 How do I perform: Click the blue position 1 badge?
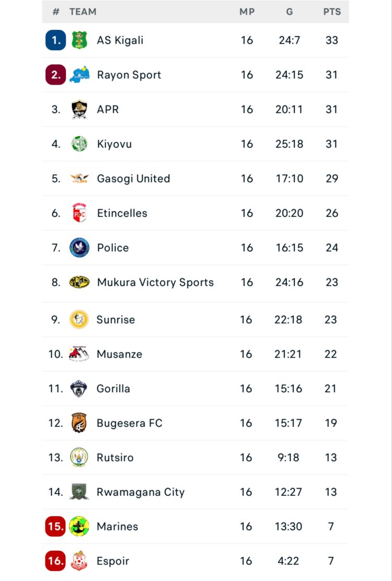pos(56,40)
